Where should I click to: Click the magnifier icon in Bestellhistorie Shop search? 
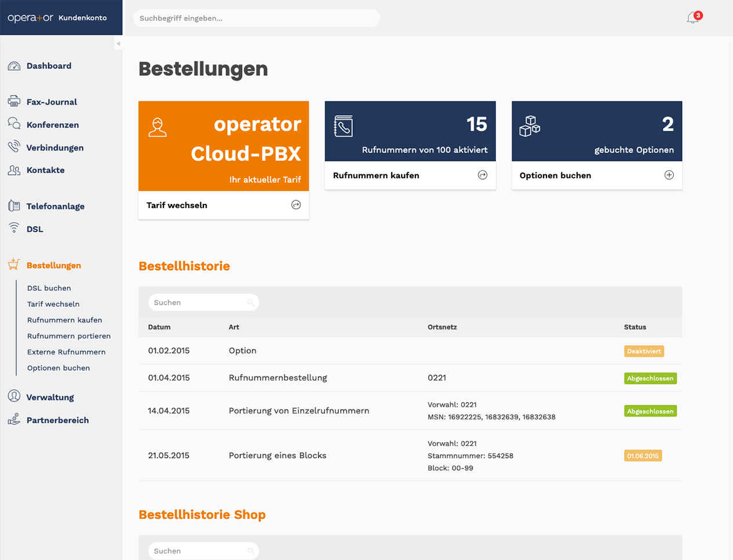click(x=251, y=551)
